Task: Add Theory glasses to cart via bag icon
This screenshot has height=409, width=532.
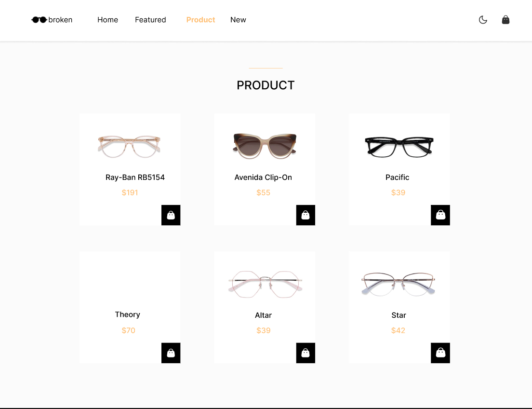Action: 171,353
